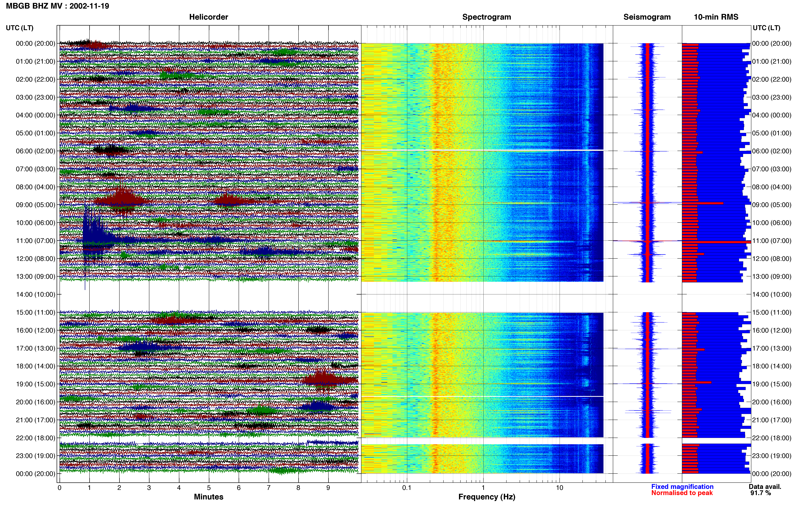Click the left '17:00 (13:00)' time label

click(35, 348)
